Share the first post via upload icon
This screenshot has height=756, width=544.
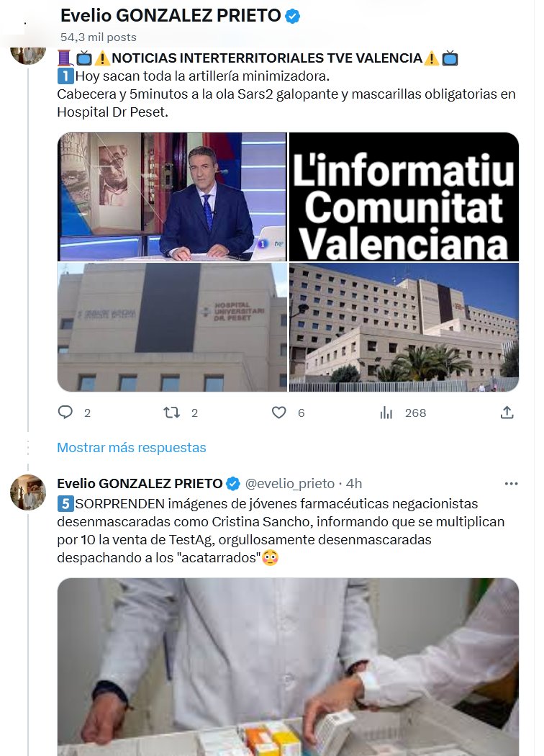tap(507, 413)
